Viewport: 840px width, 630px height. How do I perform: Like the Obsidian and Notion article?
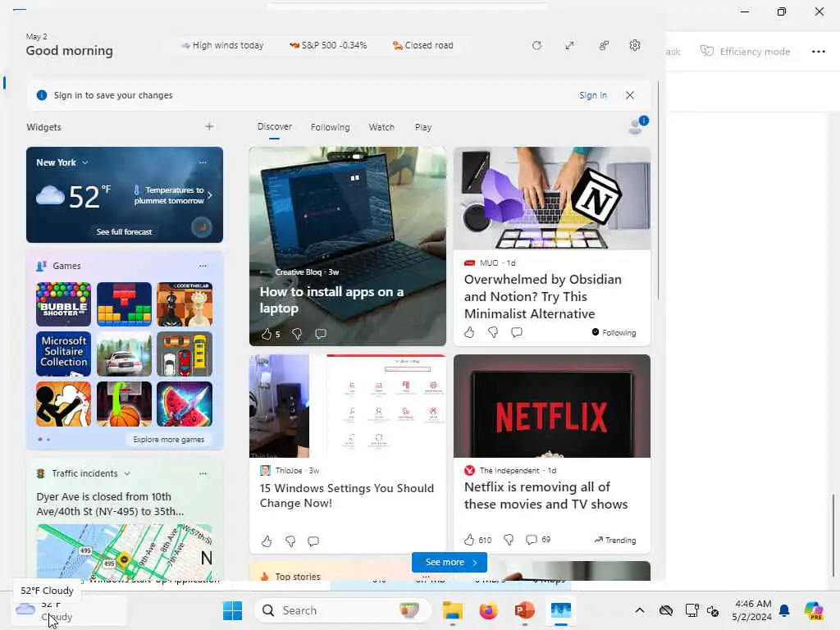tap(469, 332)
